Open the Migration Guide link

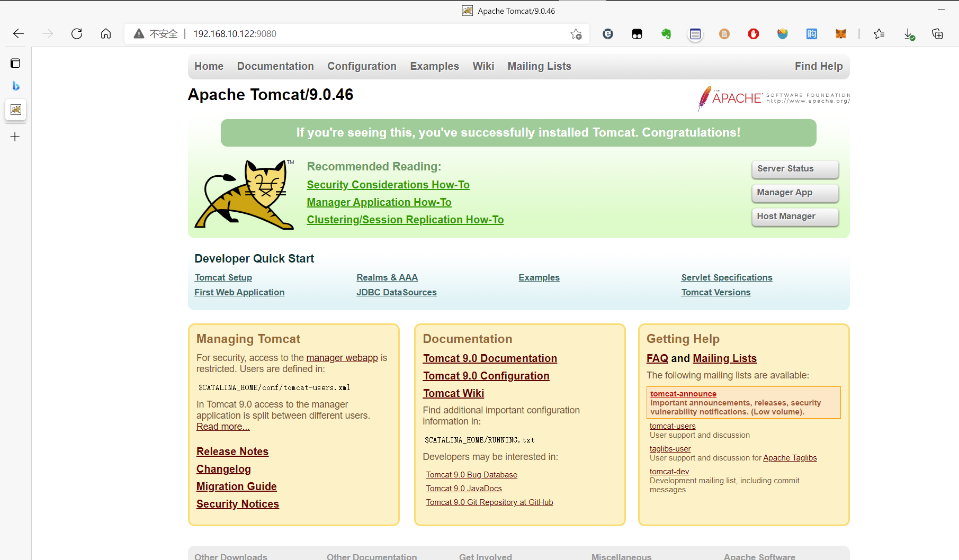click(x=237, y=486)
